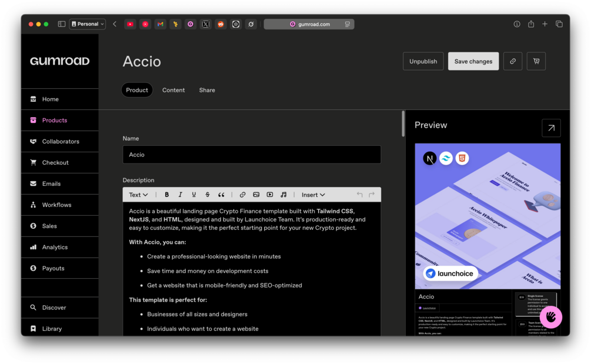Open the Reddit bookmark icon

click(x=221, y=24)
